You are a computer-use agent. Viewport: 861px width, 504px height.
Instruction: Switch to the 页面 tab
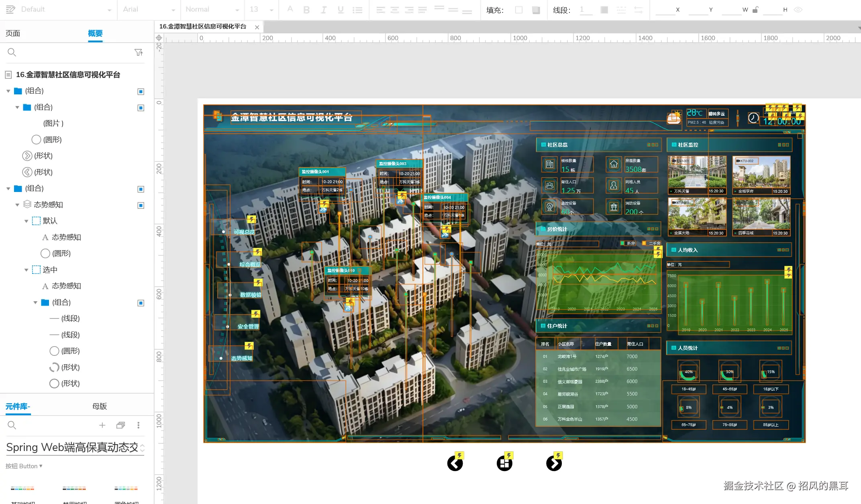pyautogui.click(x=13, y=33)
